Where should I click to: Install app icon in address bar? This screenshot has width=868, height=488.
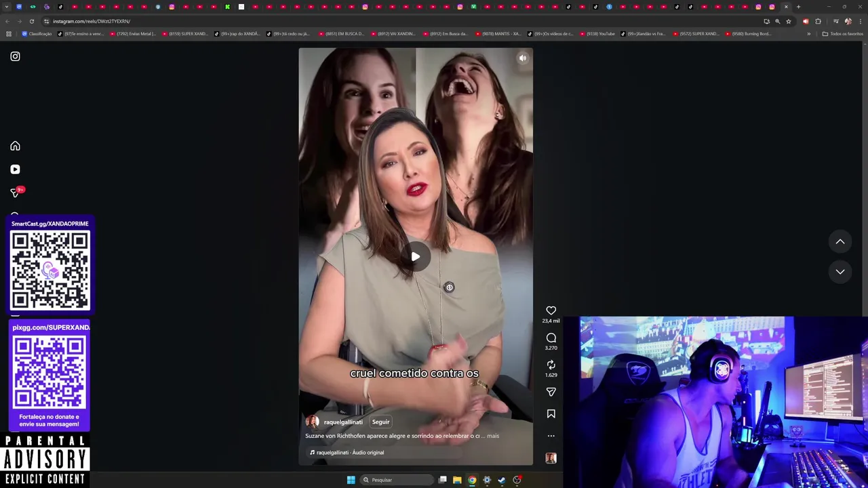766,21
